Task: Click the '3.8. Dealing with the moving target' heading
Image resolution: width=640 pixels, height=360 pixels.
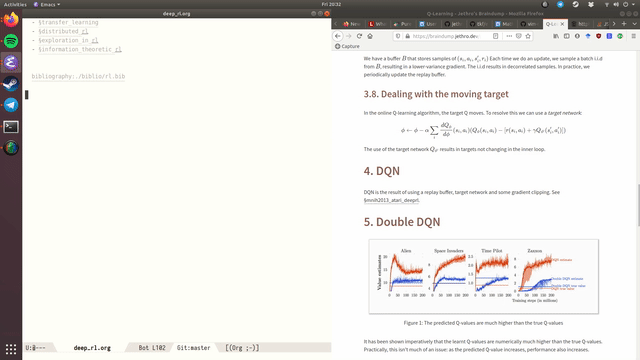Action: tap(436, 94)
